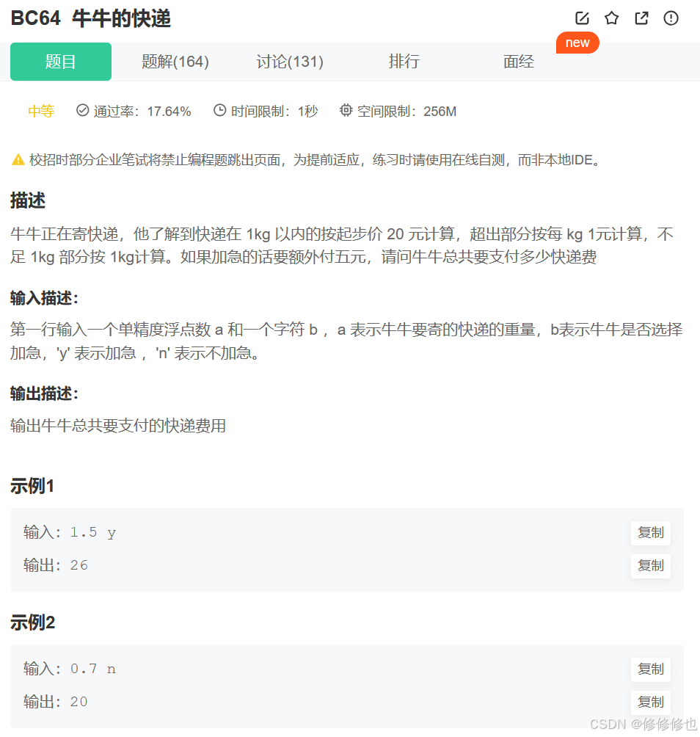Click the edit/correction pencil icon
Image resolution: width=700 pixels, height=737 pixels.
pos(582,18)
